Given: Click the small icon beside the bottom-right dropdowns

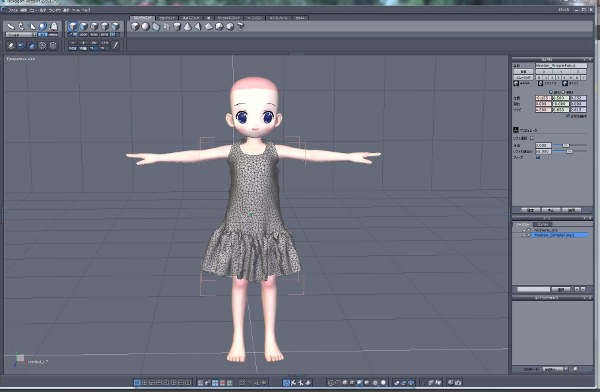Looking at the screenshot, I should pos(575,369).
